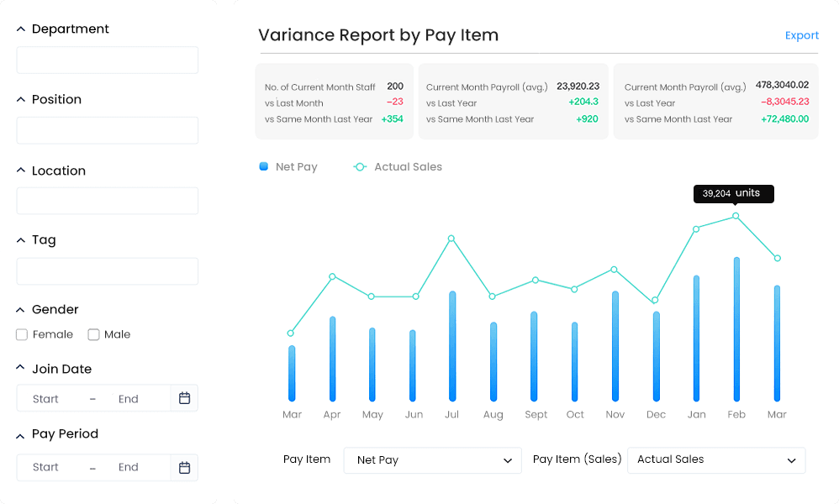Click the Feb data point on sales line
Screen dimensions: 839x504
(736, 216)
